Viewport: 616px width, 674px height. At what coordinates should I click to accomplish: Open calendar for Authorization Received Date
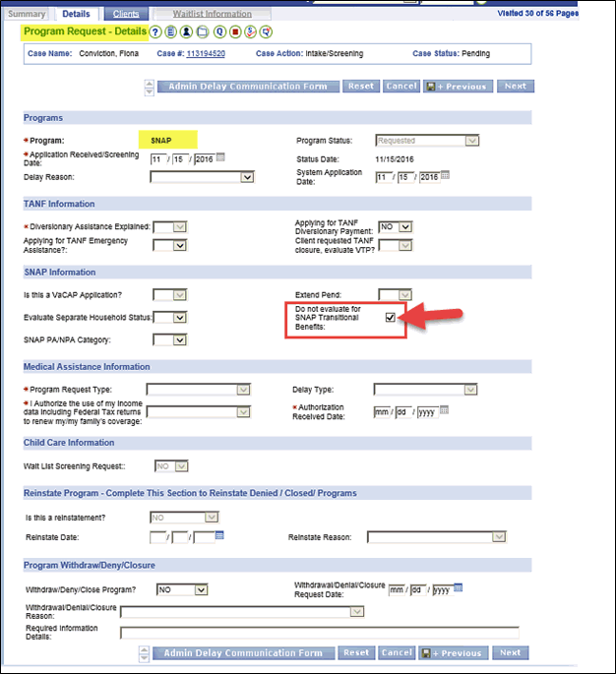pos(445,410)
